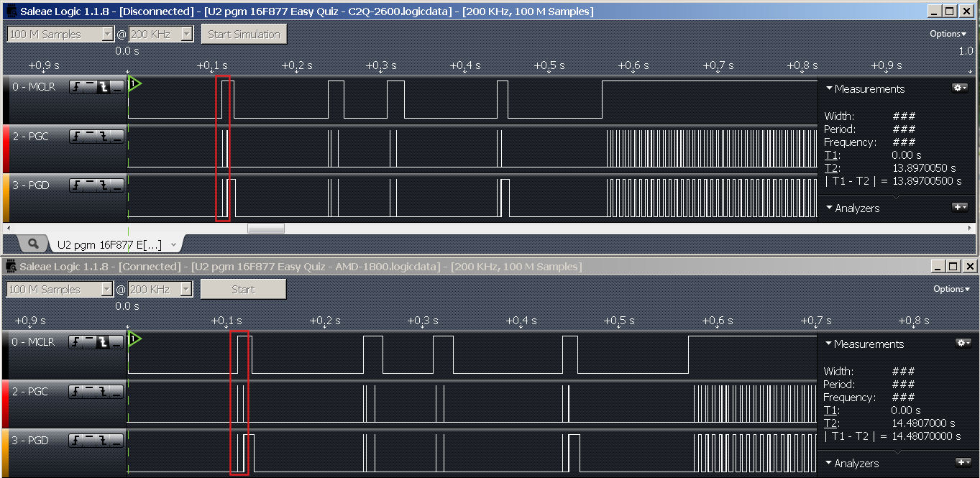This screenshot has height=478, width=980.
Task: Click green trigger marker in C2Q-2600 MCLR waveform
Action: coord(134,84)
